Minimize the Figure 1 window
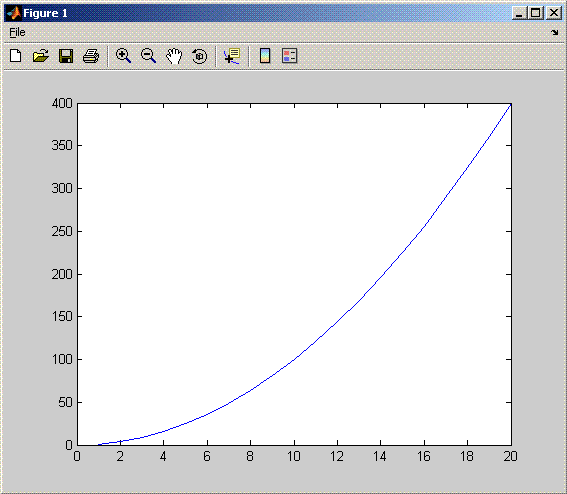The height and width of the screenshot is (494, 567). pyautogui.click(x=520, y=13)
